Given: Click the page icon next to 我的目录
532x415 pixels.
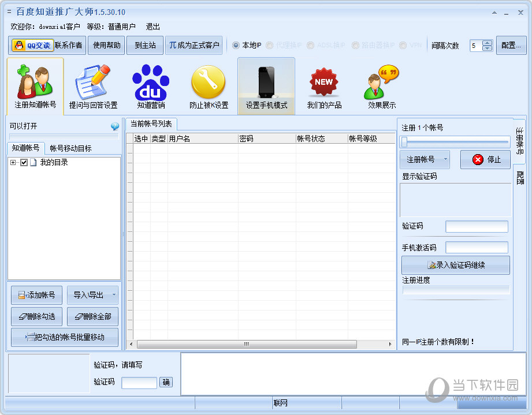Looking at the screenshot, I should pos(34,162).
